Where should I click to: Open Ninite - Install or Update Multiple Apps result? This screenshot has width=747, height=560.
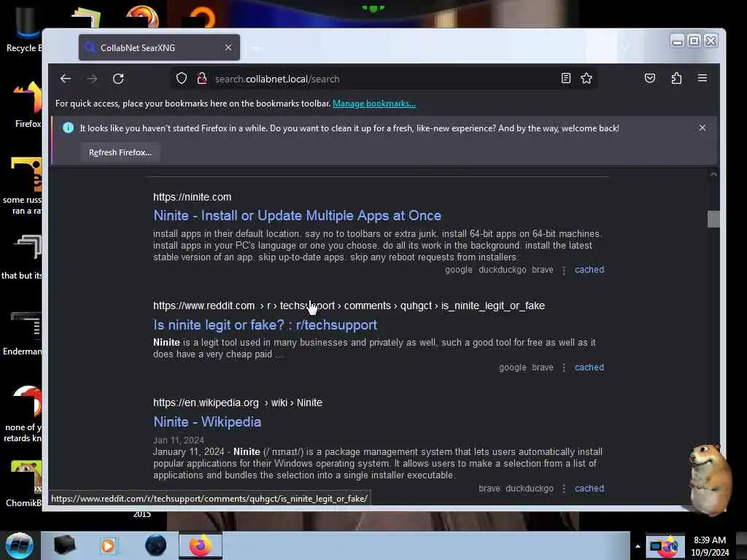point(298,215)
